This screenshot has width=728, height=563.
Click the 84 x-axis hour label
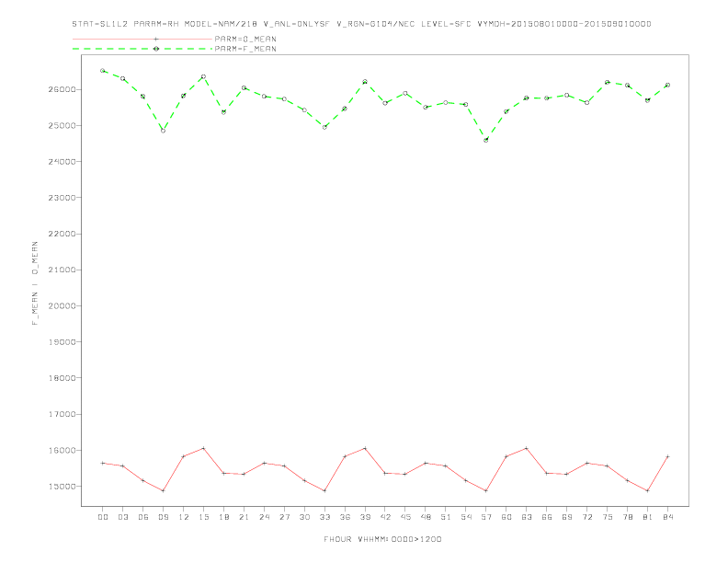[x=667, y=517]
